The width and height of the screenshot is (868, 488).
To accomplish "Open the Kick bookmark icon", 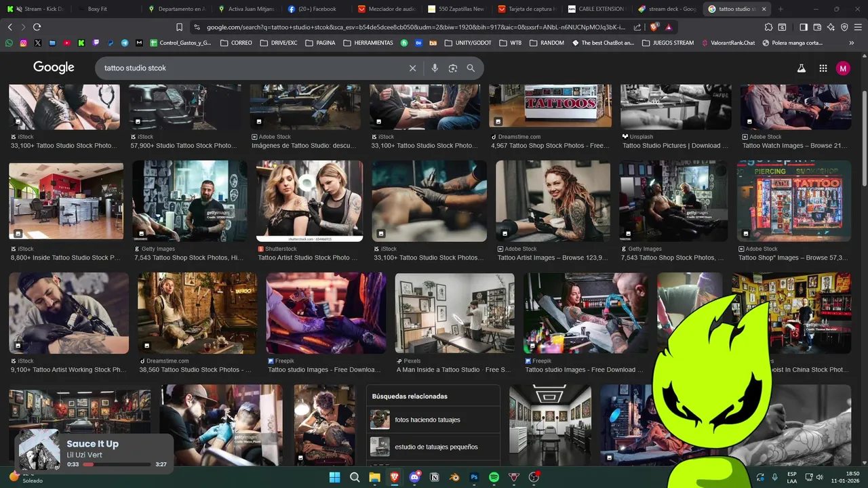I will point(81,43).
